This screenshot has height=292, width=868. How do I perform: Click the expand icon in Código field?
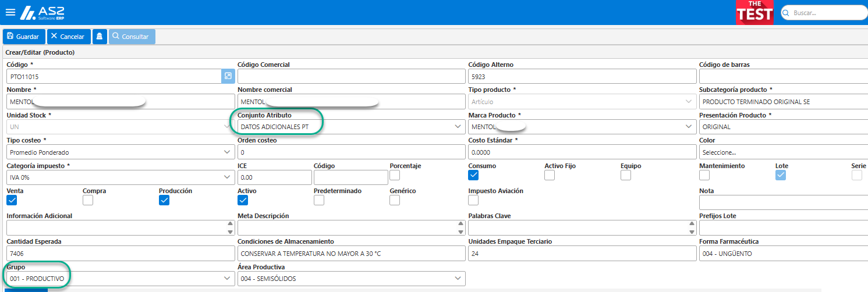click(228, 76)
